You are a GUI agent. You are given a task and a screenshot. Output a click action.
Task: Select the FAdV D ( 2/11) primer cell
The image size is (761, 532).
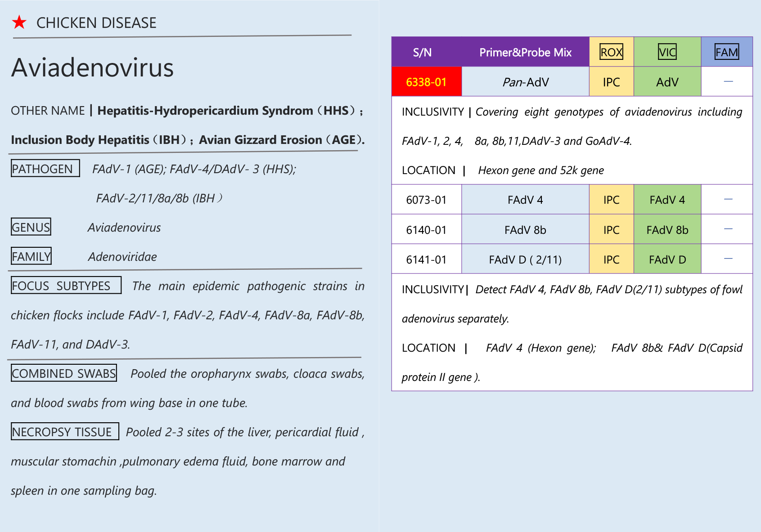point(525,259)
